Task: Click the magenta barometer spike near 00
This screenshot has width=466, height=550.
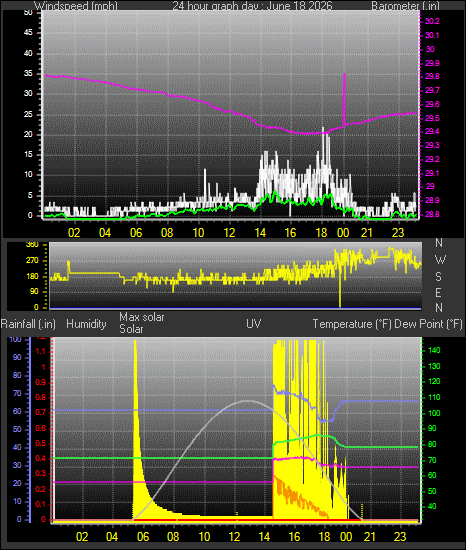Action: click(x=344, y=99)
